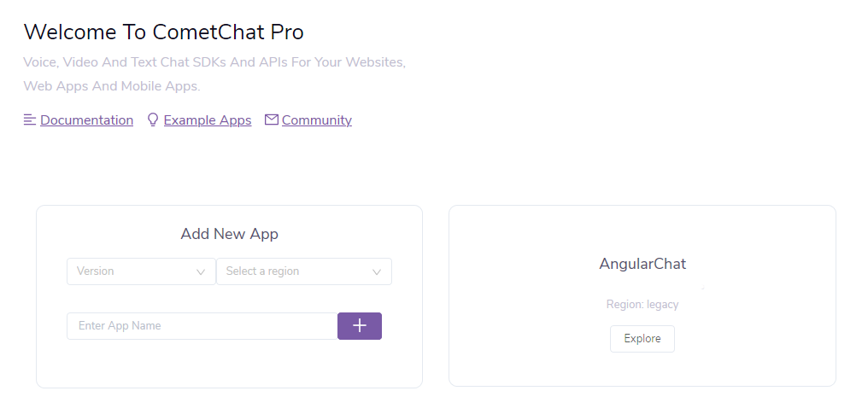Select the AngularChat app title
Viewport: 868px width, 420px height.
642,264
